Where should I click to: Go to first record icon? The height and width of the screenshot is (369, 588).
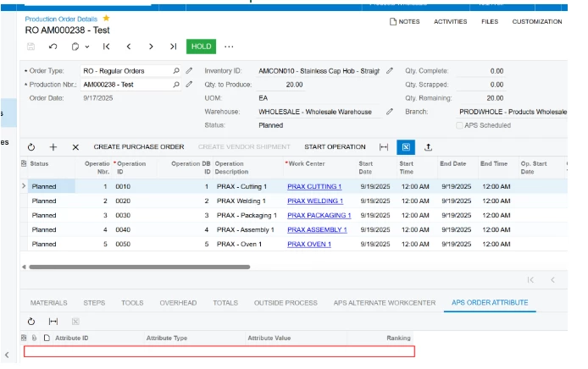107,47
